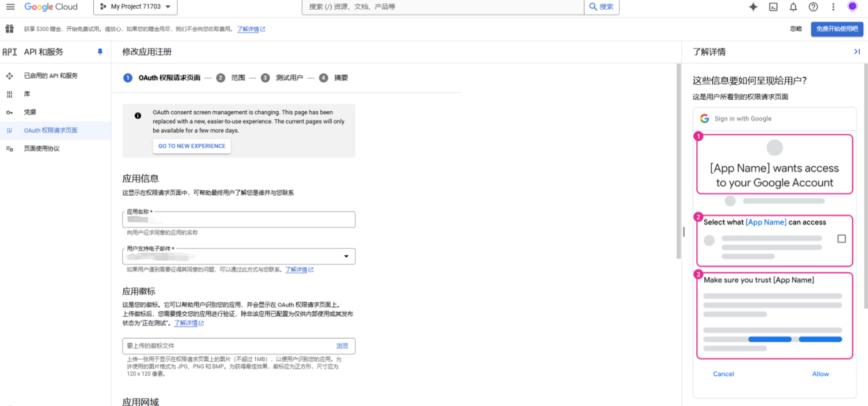Go to 已启用的 API 和服务

pyautogui.click(x=50, y=76)
